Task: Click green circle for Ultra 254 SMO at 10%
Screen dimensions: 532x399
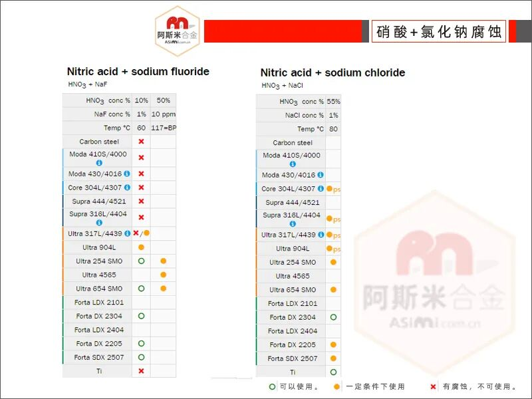Action: pos(142,261)
